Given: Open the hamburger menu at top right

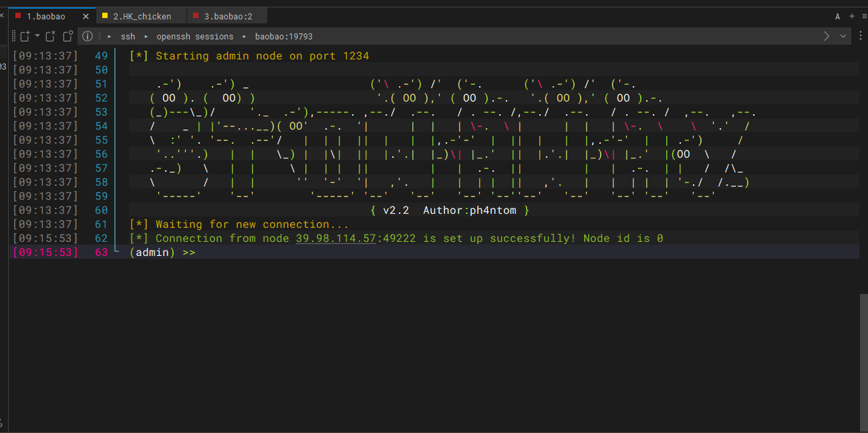Looking at the screenshot, I should [863, 16].
